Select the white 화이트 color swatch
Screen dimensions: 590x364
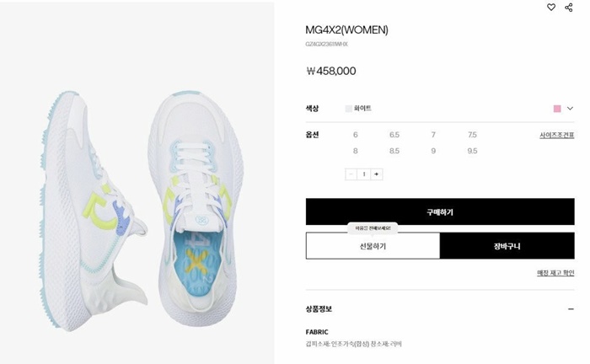point(349,109)
